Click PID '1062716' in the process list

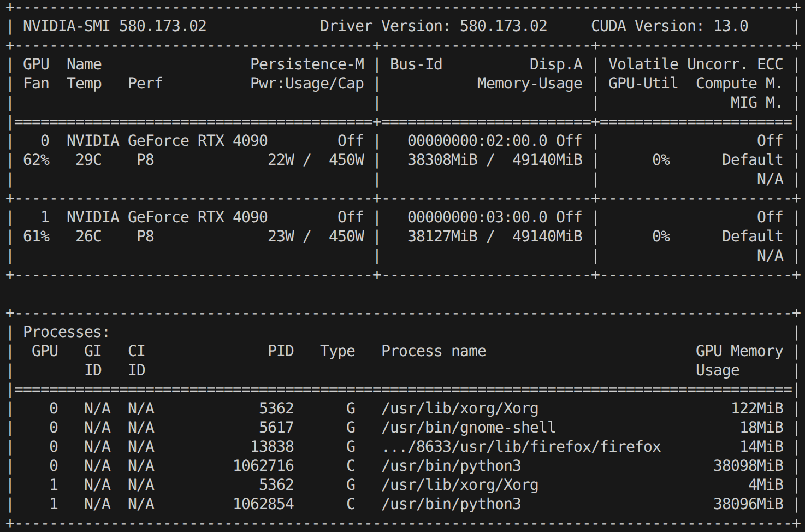point(263,466)
